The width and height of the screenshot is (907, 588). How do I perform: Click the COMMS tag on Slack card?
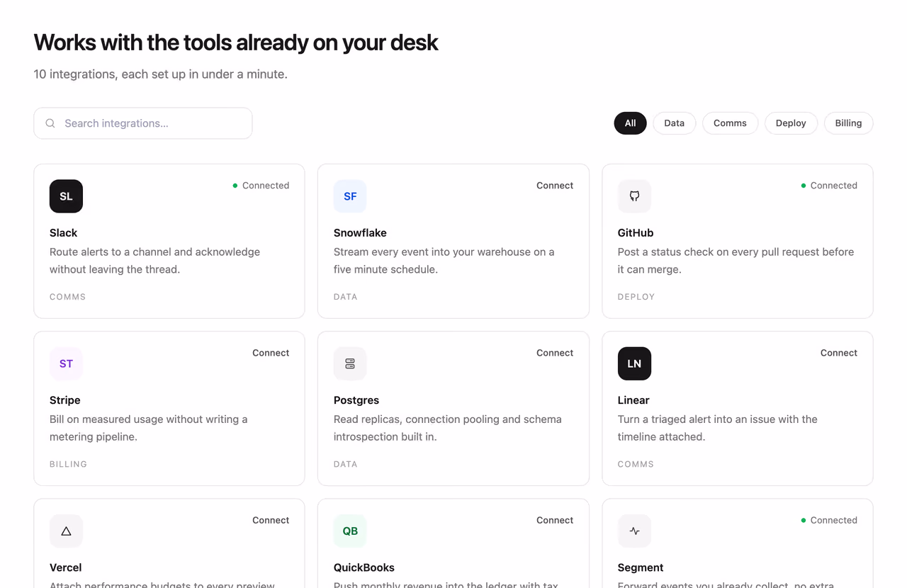[x=67, y=297]
